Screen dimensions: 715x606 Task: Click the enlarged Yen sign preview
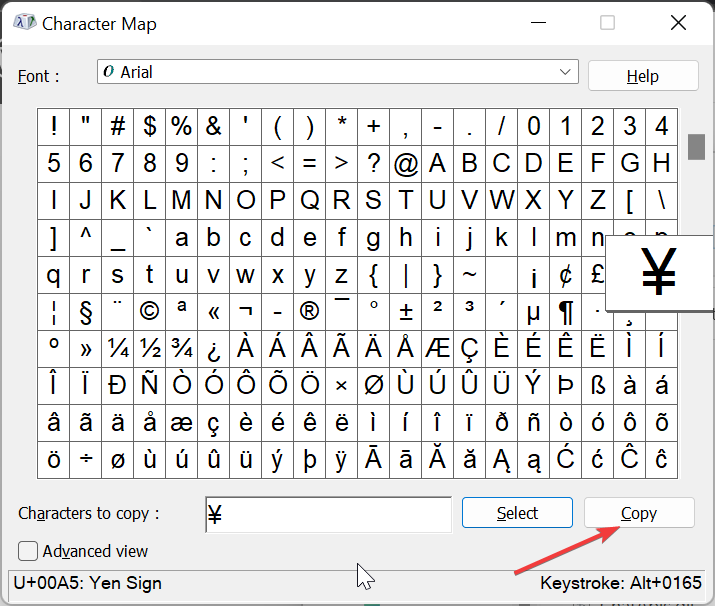659,273
